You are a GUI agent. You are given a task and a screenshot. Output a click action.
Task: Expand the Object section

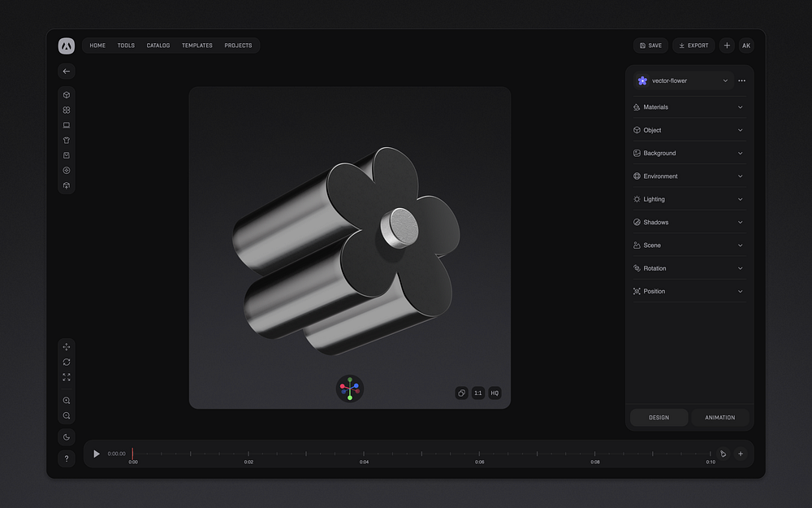coord(689,130)
